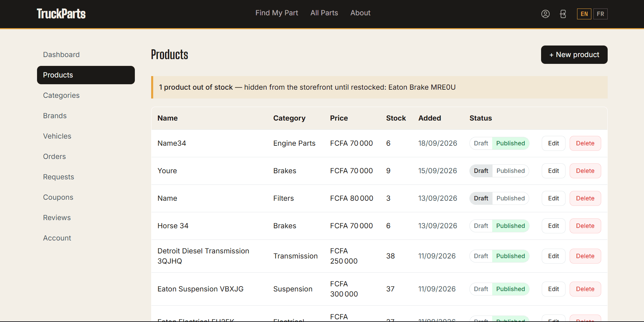Edit Detroit Diesel Transmission 3QJHQ
Viewport: 644px width, 322px height.
click(553, 256)
